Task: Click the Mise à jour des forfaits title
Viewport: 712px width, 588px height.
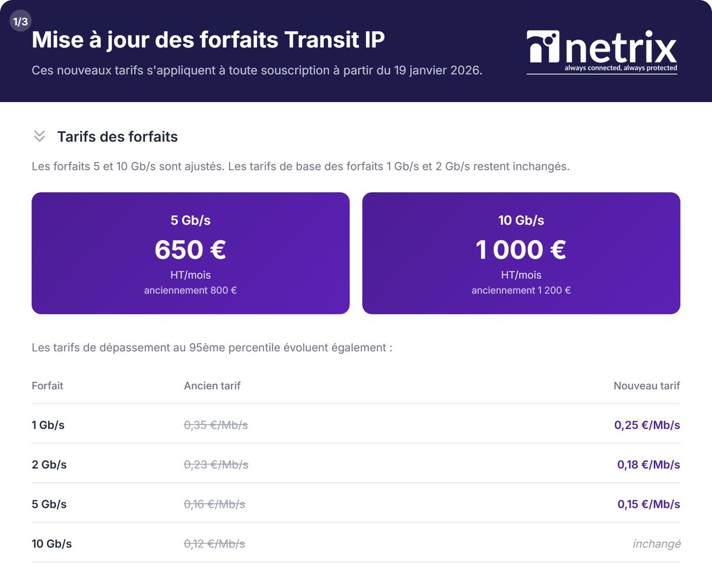Action: (x=208, y=40)
